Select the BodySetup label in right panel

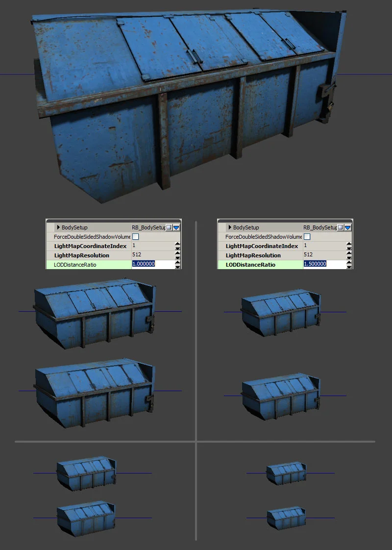(x=246, y=227)
